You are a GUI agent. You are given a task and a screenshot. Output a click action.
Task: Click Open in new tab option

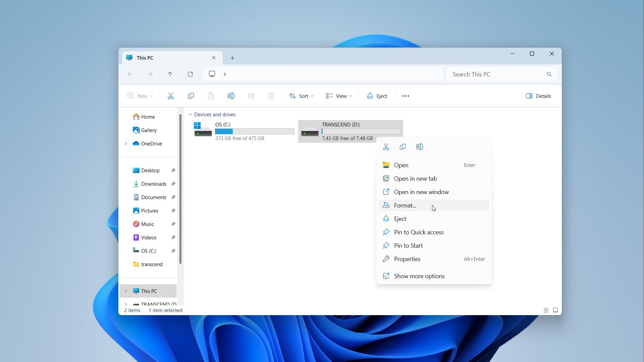pos(415,178)
